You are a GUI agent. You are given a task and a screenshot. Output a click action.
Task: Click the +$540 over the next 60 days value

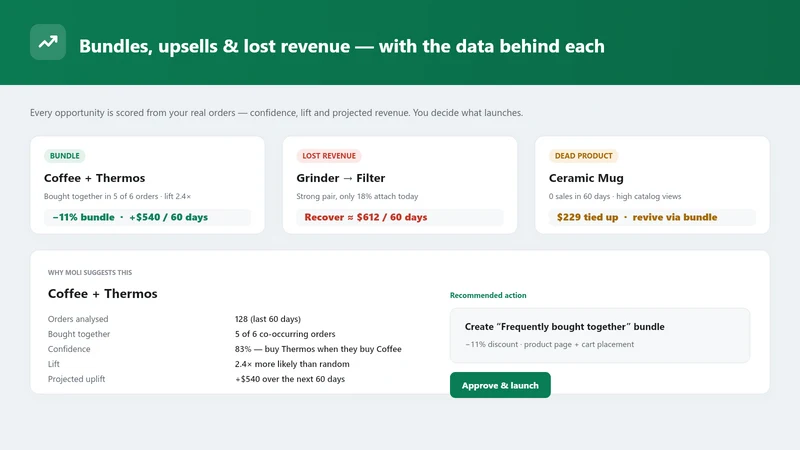(290, 379)
